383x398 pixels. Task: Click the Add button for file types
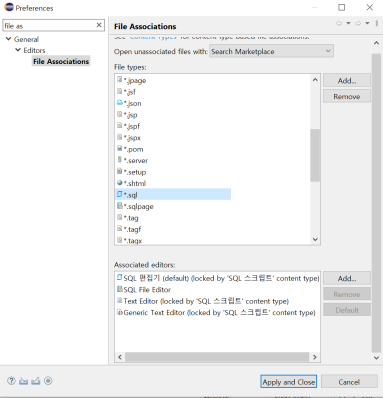coord(347,81)
